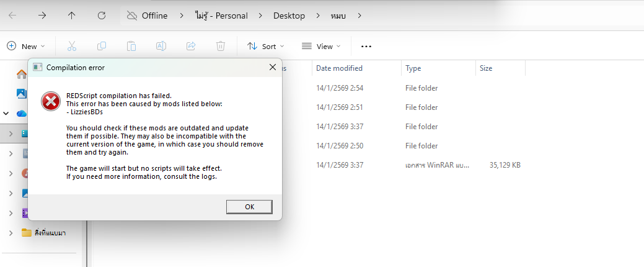Open the View layout dropdown
This screenshot has height=267, width=644.
(321, 46)
